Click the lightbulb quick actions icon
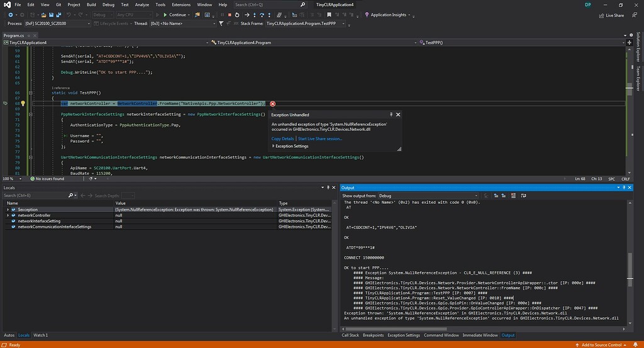Screen dimensions: 644x348 [x=23, y=103]
